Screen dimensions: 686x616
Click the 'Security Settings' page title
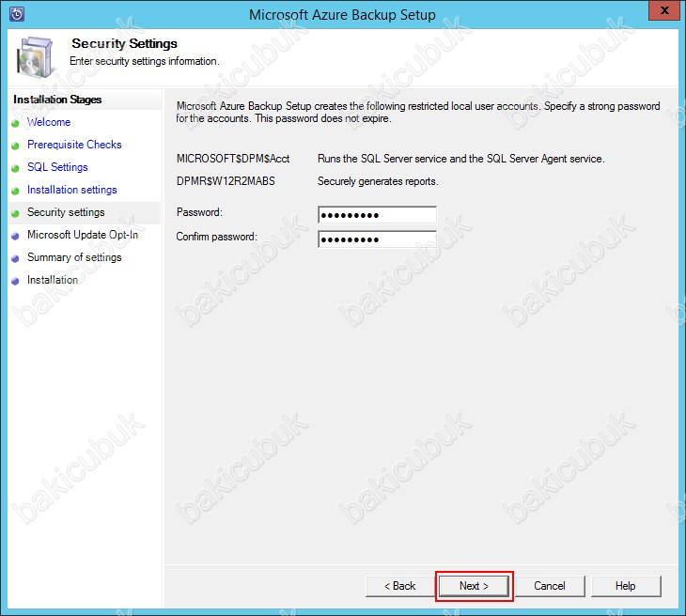pyautogui.click(x=125, y=44)
